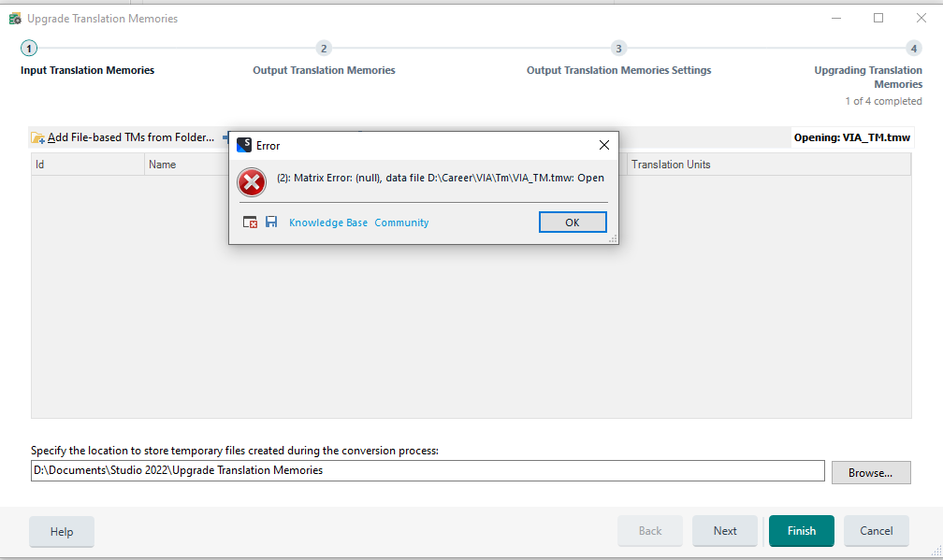Viewport: 943px width, 560px height.
Task: Click the Id column header
Action: [88, 165]
